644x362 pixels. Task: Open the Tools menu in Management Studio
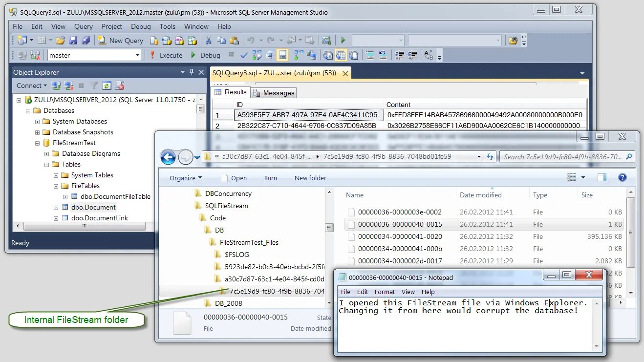click(168, 26)
